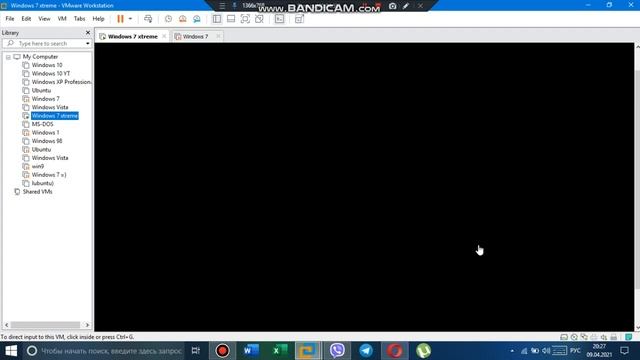The width and height of the screenshot is (640, 360).
Task: Select the Windows 7 xtreme tab
Action: tap(133, 36)
